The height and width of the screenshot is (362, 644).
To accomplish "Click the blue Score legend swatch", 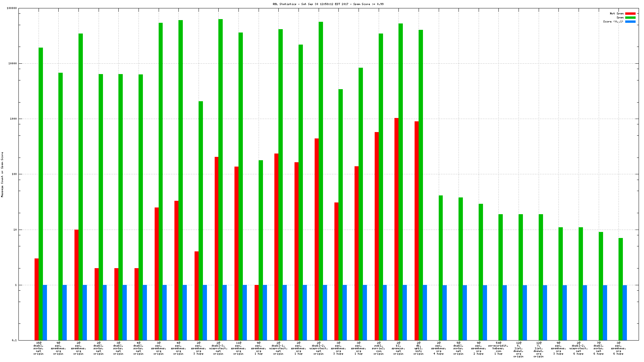I will [630, 22].
